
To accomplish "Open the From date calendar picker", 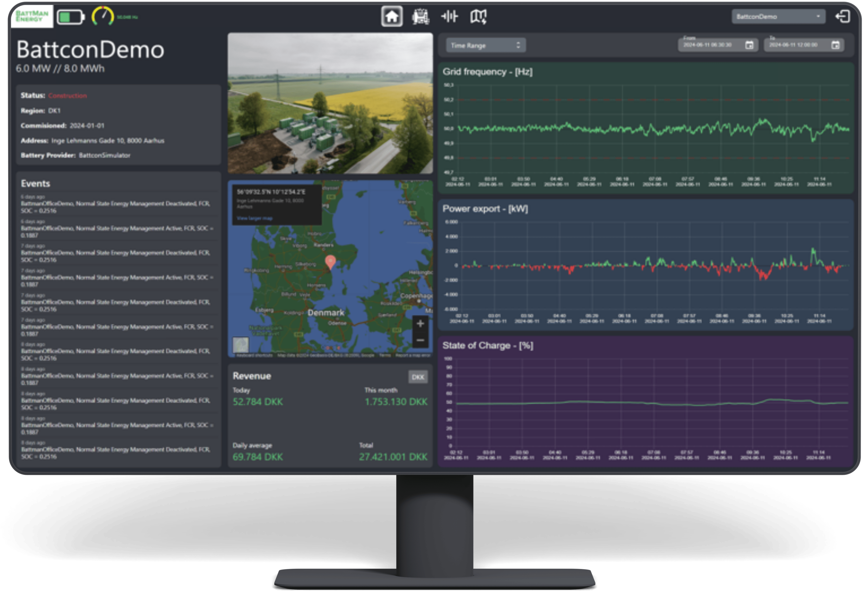I will 749,45.
